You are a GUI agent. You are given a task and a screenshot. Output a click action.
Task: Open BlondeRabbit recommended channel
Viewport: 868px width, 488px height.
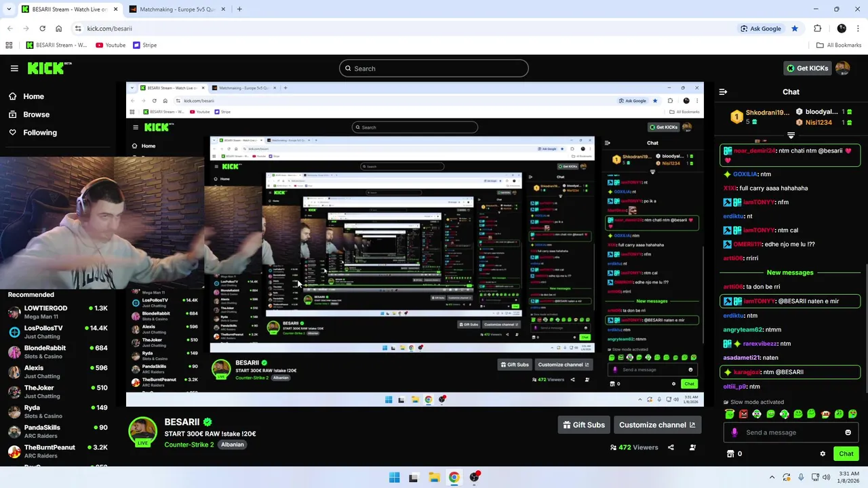(58, 352)
